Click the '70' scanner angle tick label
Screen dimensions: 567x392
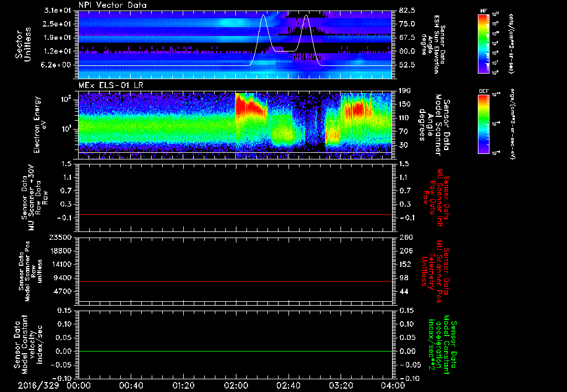pos(403,132)
